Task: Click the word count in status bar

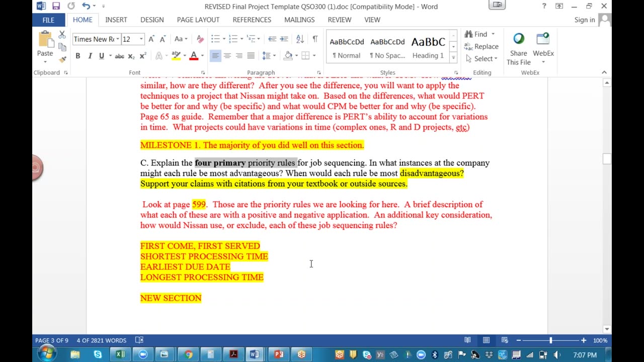Action: [101, 340]
